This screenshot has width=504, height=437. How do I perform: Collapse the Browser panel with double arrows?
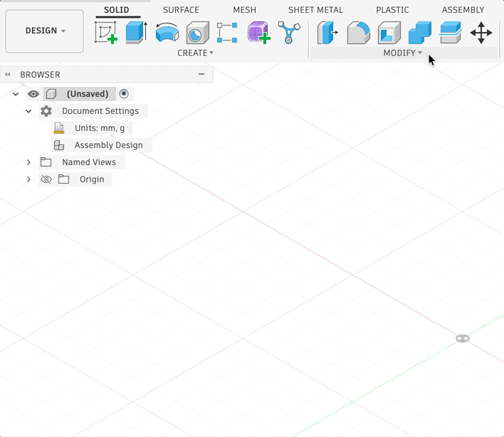(x=7, y=75)
